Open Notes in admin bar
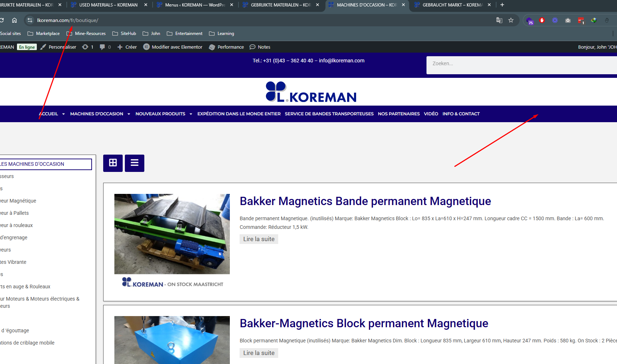 (260, 47)
